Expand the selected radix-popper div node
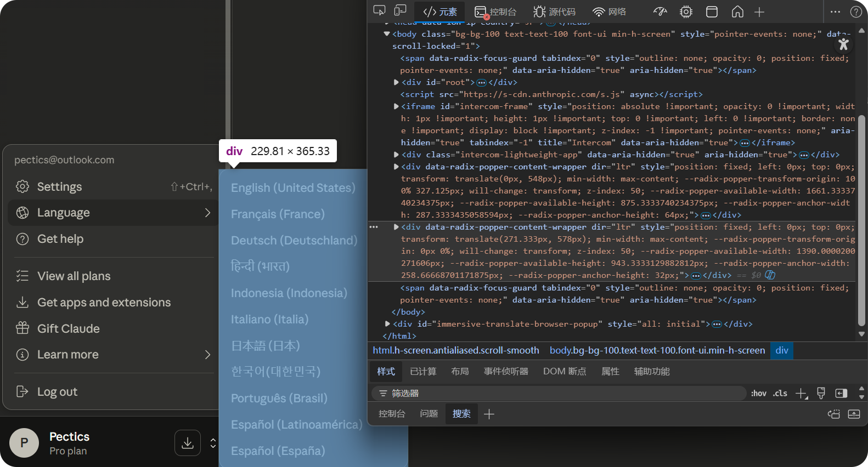Image resolution: width=868 pixels, height=467 pixels. coord(396,227)
